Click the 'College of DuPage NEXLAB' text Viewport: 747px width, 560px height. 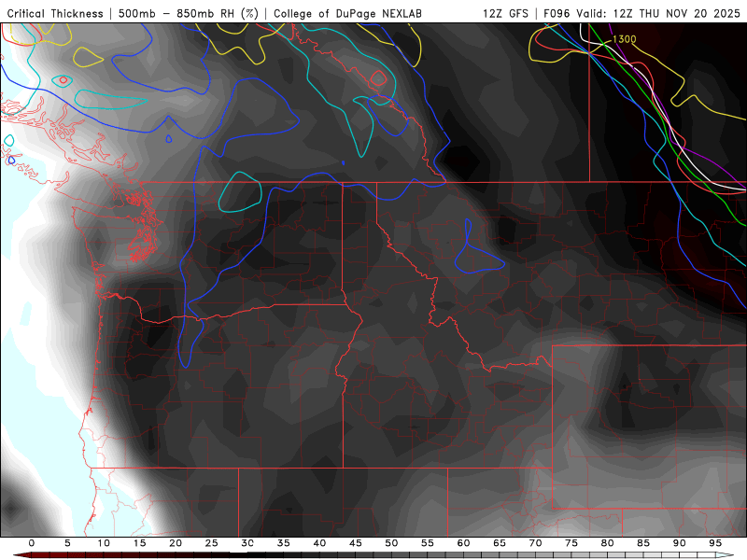347,14
